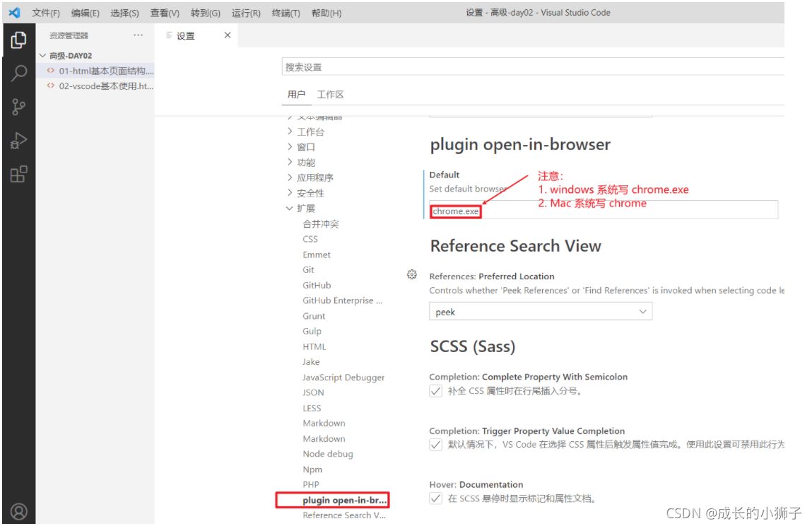Select Gulp in settings tree
The height and width of the screenshot is (526, 812).
[312, 331]
